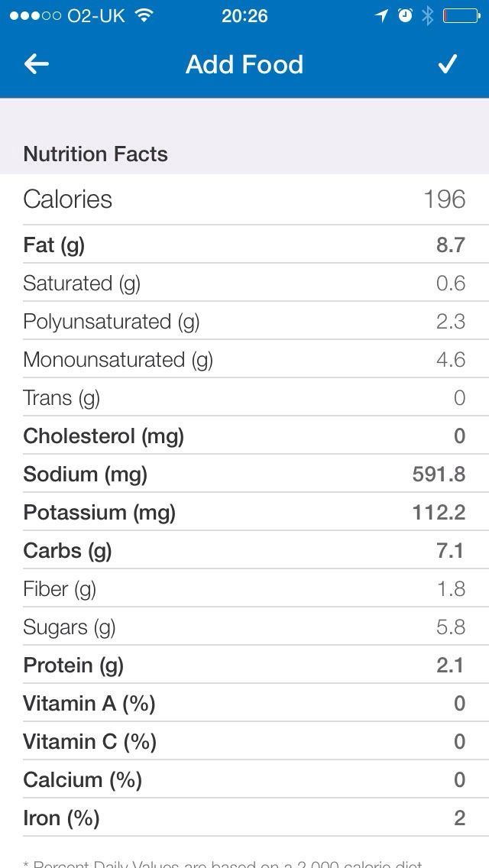Viewport: 489px width, 868px height.
Task: Tap the alarm clock status icon
Action: pyautogui.click(x=405, y=16)
